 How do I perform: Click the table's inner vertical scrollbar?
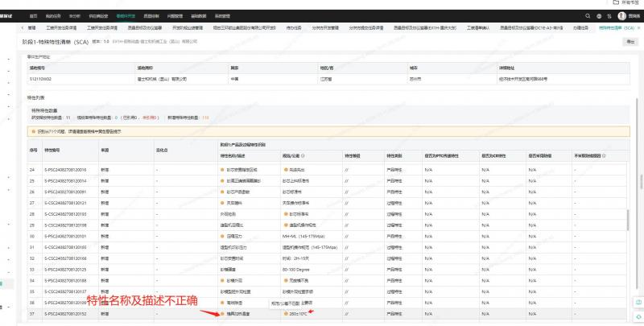627,220
